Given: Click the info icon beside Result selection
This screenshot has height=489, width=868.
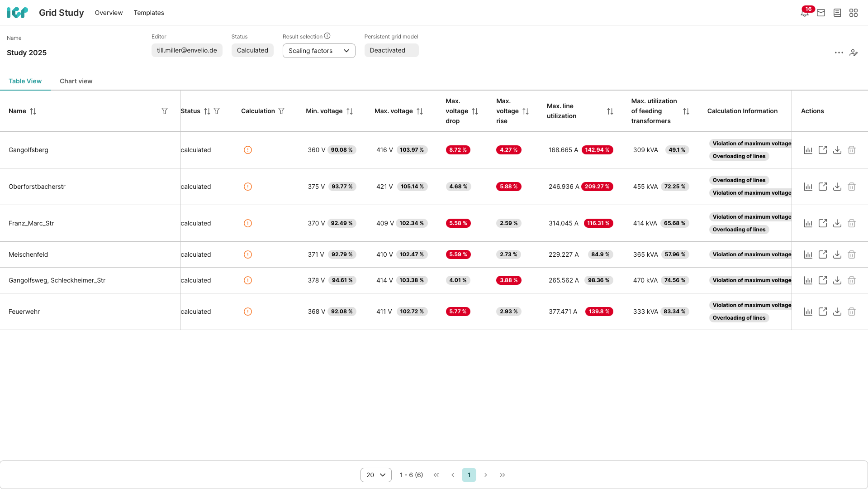Looking at the screenshot, I should tap(327, 36).
